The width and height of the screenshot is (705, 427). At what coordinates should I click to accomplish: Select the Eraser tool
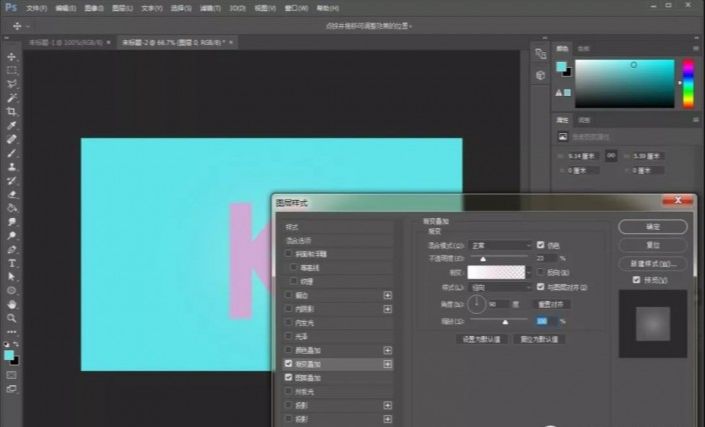12,195
